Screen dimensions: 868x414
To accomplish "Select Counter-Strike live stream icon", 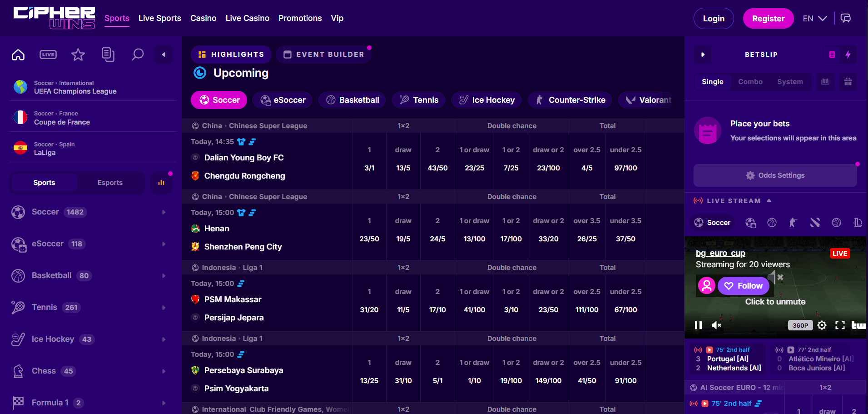I will click(x=793, y=223).
